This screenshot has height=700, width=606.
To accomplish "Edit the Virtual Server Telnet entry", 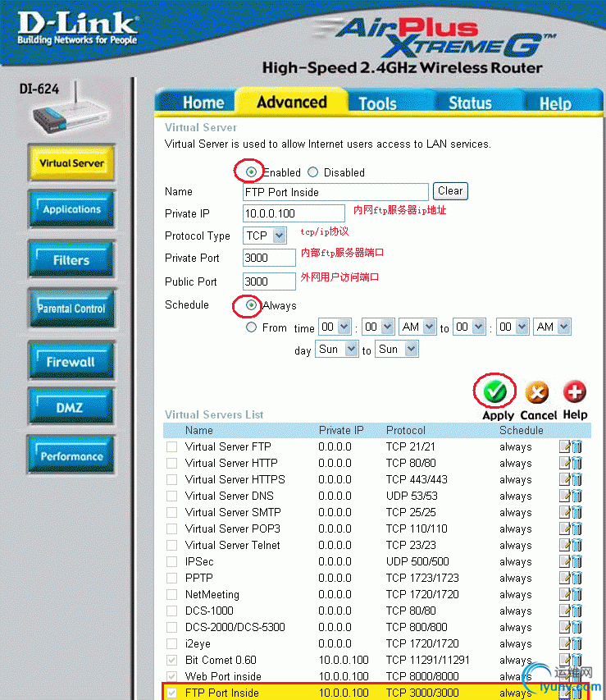I will pos(564,545).
